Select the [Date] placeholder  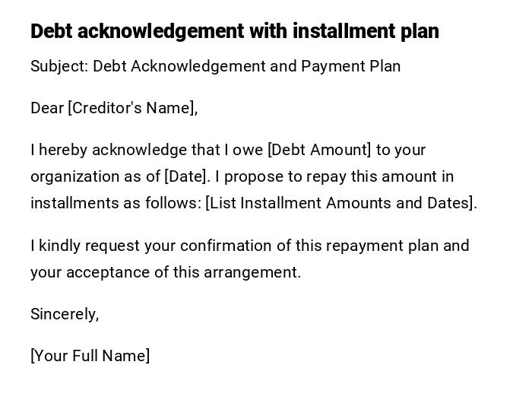click(x=186, y=176)
